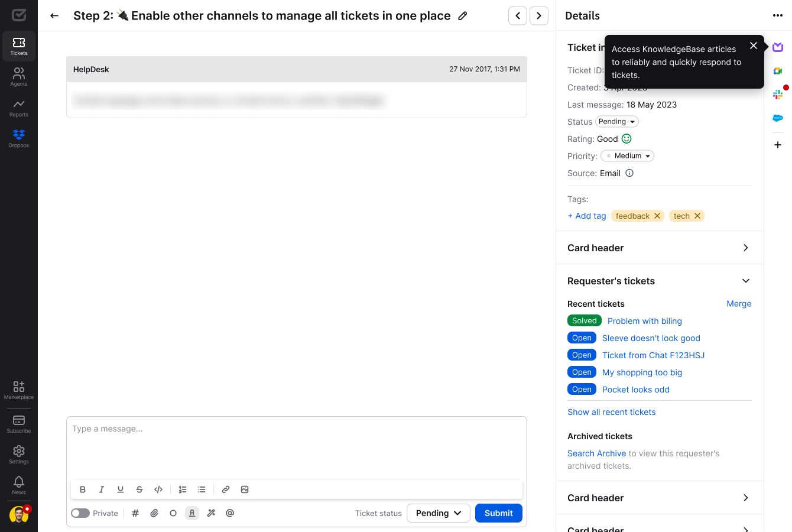Apply bold formatting in the message editor
This screenshot has width=792, height=532.
coord(83,489)
